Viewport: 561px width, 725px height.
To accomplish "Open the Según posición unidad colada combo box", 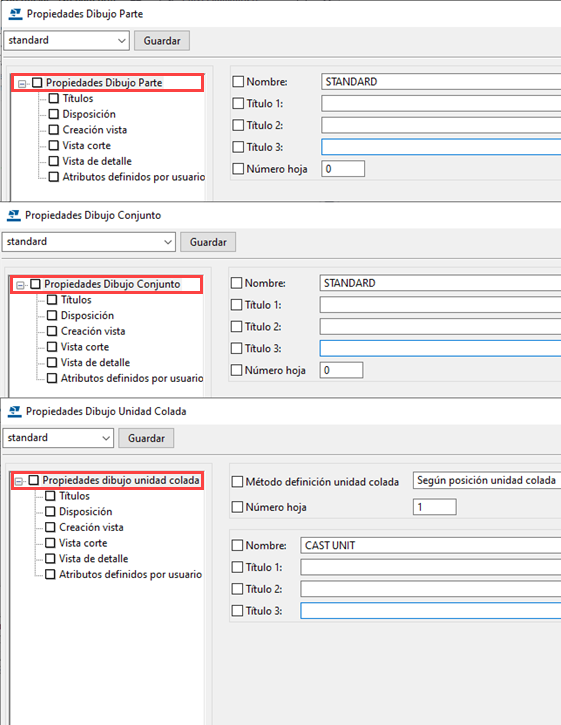I will tap(487, 480).
